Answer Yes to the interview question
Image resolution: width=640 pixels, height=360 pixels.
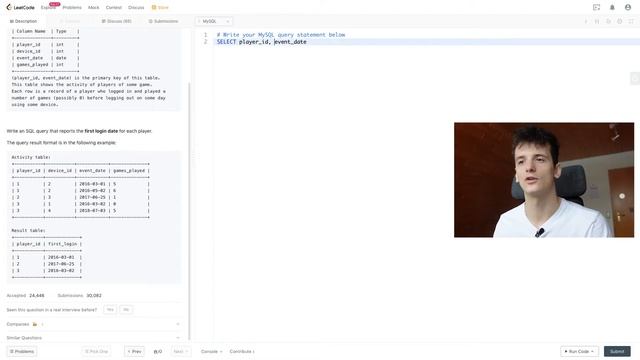click(x=110, y=310)
